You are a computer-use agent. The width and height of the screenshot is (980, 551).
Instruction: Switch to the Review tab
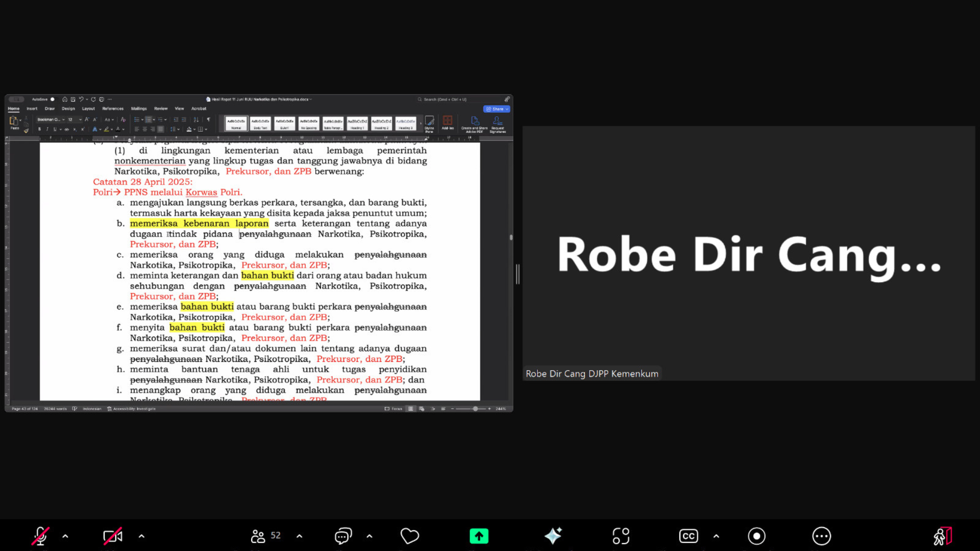[161, 109]
